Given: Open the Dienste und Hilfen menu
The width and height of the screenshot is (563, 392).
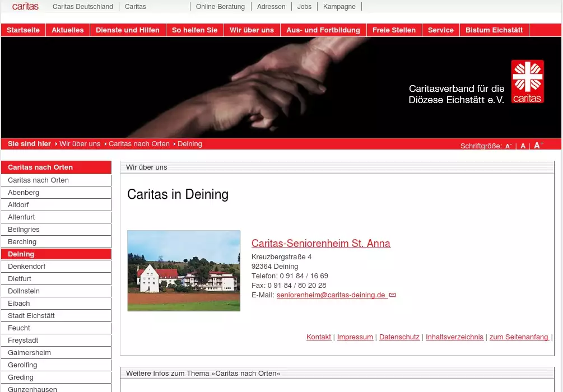Looking at the screenshot, I should (x=127, y=30).
